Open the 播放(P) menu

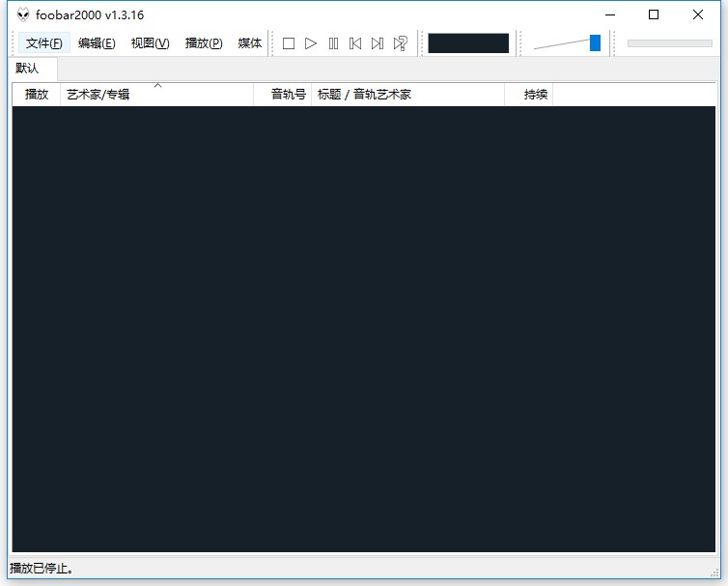pos(204,43)
